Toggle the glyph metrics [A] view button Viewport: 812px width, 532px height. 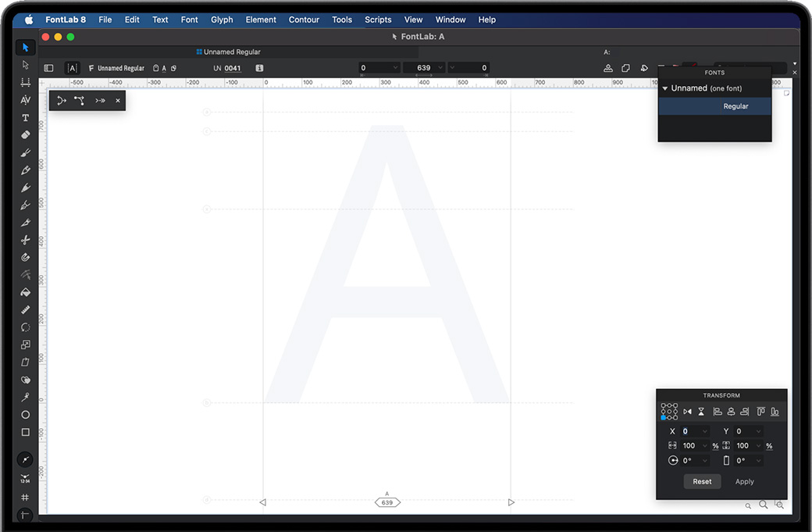pos(72,68)
